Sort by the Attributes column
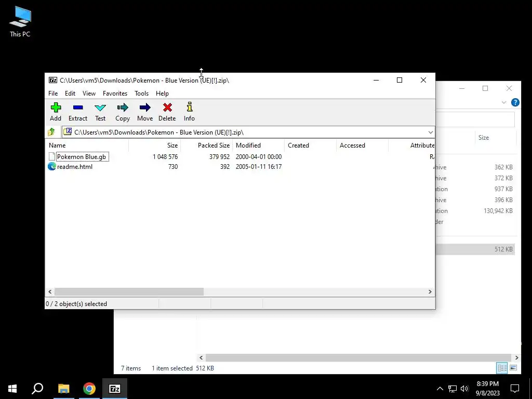The width and height of the screenshot is (532, 399). pyautogui.click(x=411, y=145)
